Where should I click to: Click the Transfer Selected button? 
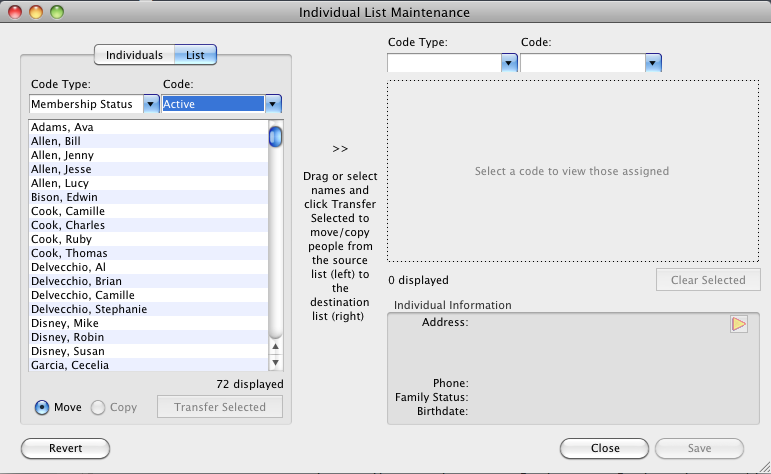220,407
